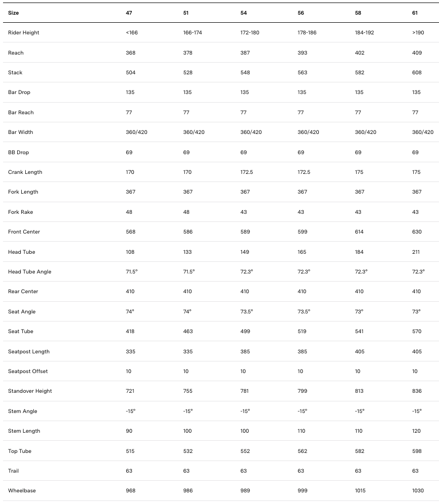Select Head Tube value 211

pos(416,252)
